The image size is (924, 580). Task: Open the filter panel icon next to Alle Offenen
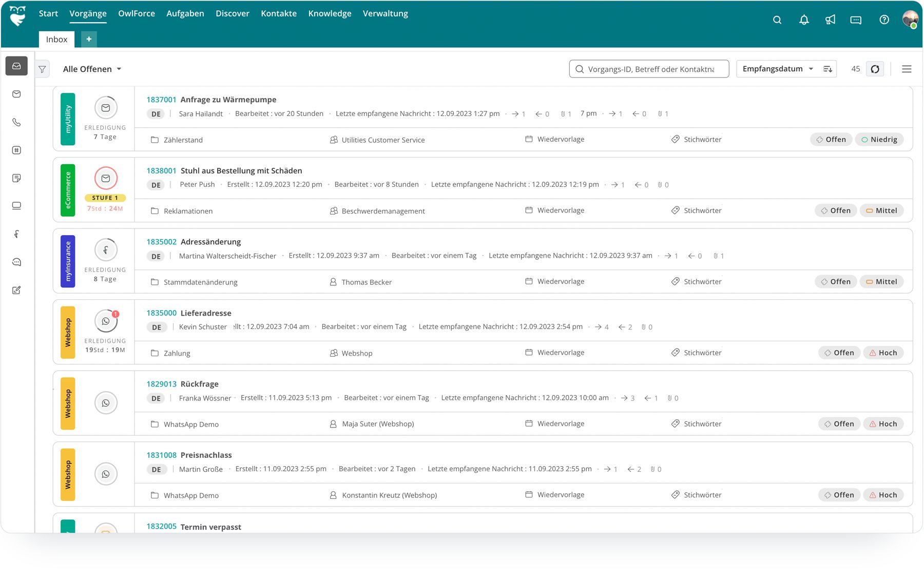pos(42,68)
